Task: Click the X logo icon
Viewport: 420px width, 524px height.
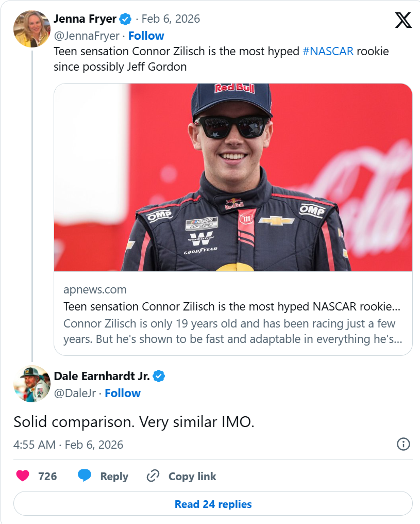Action: pos(403,20)
